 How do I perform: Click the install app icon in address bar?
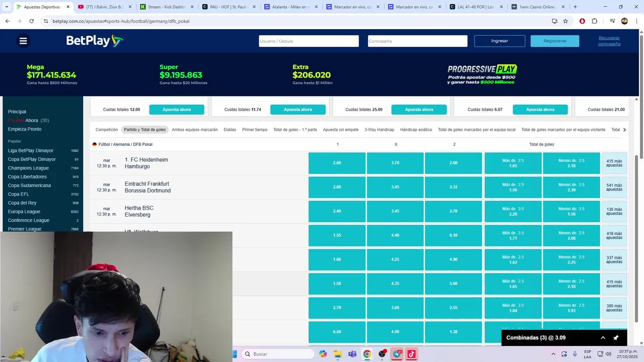tap(554, 21)
